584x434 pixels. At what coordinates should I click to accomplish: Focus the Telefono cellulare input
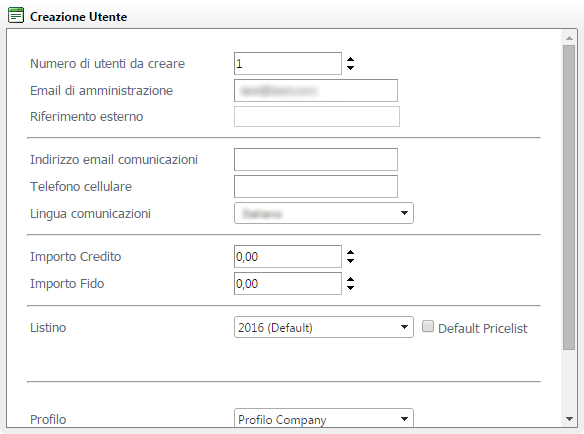316,186
